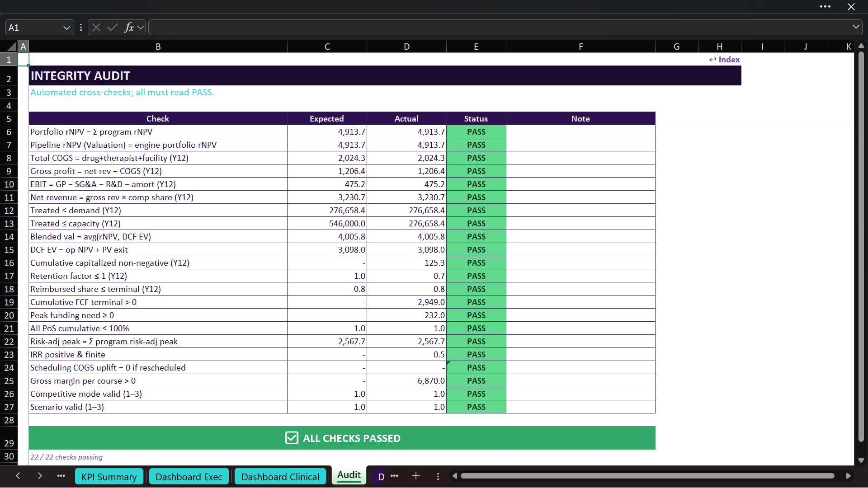
Task: Click the All Checks Passed checkbox icon
Action: [x=292, y=438]
